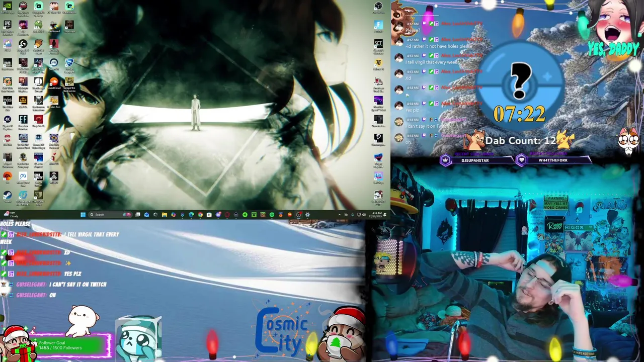Open the SoundCloud desktop shortcut
644x362 pixels.
click(x=54, y=83)
